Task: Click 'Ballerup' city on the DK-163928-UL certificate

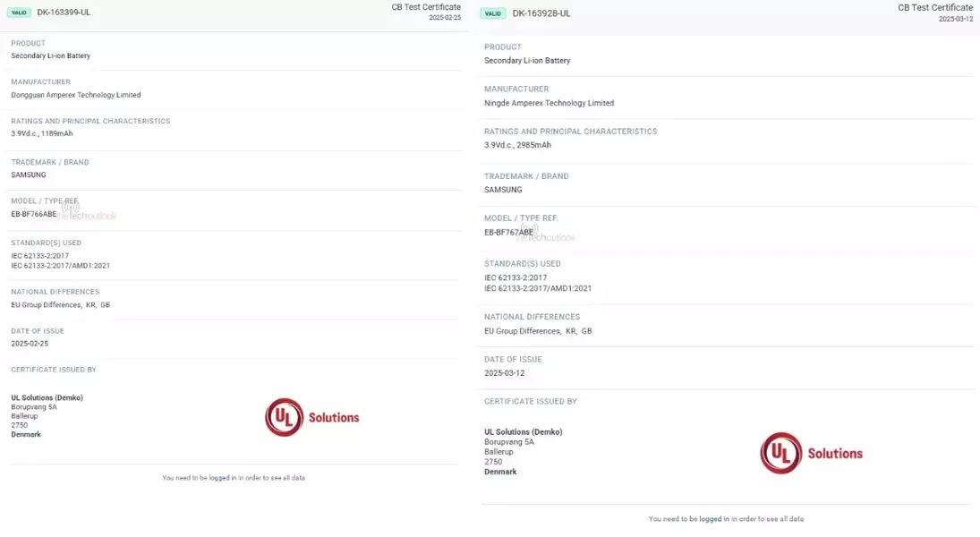Action: click(x=499, y=452)
